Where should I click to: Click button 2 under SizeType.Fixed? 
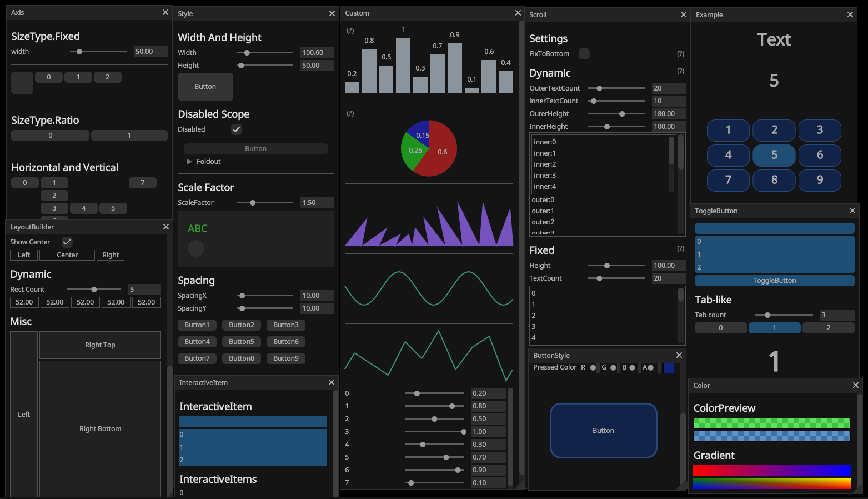[x=108, y=77]
